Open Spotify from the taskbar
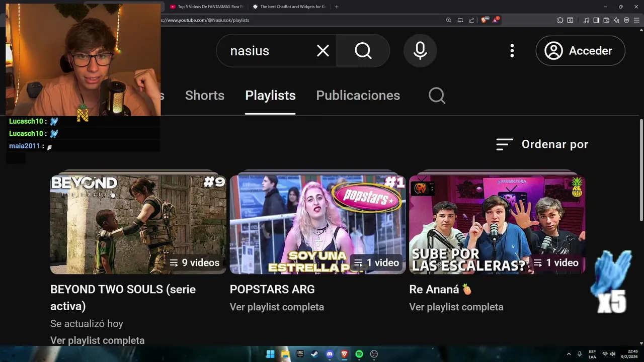 pyautogui.click(x=359, y=354)
